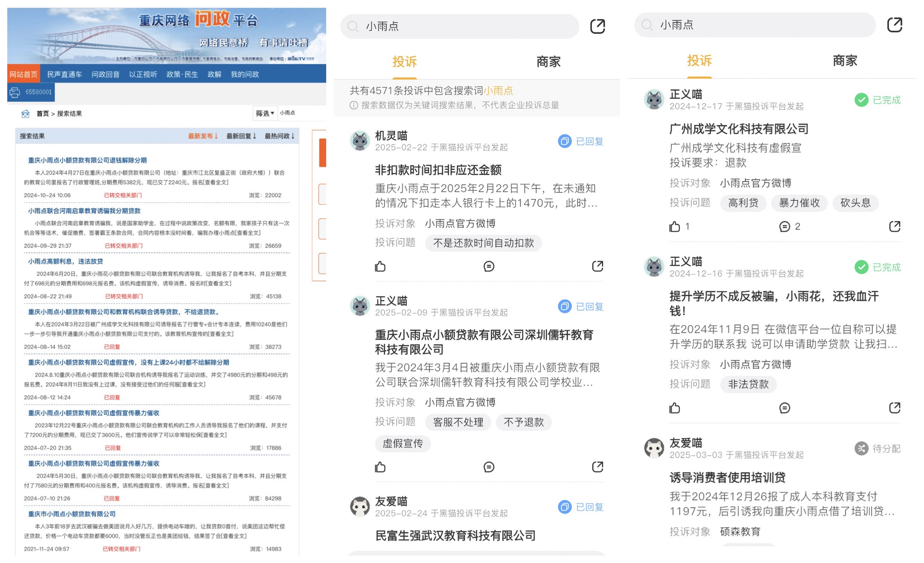Sort results by 最新发布
924x563 pixels.
[203, 136]
